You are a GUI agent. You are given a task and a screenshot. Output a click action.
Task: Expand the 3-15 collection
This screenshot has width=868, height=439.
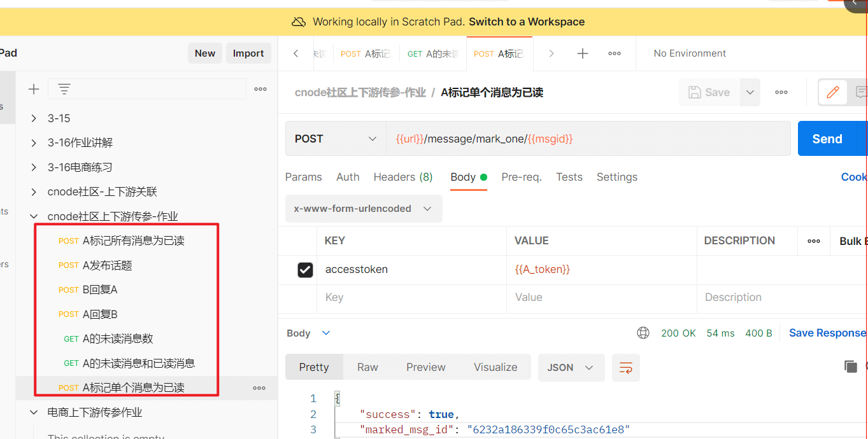pyautogui.click(x=34, y=118)
